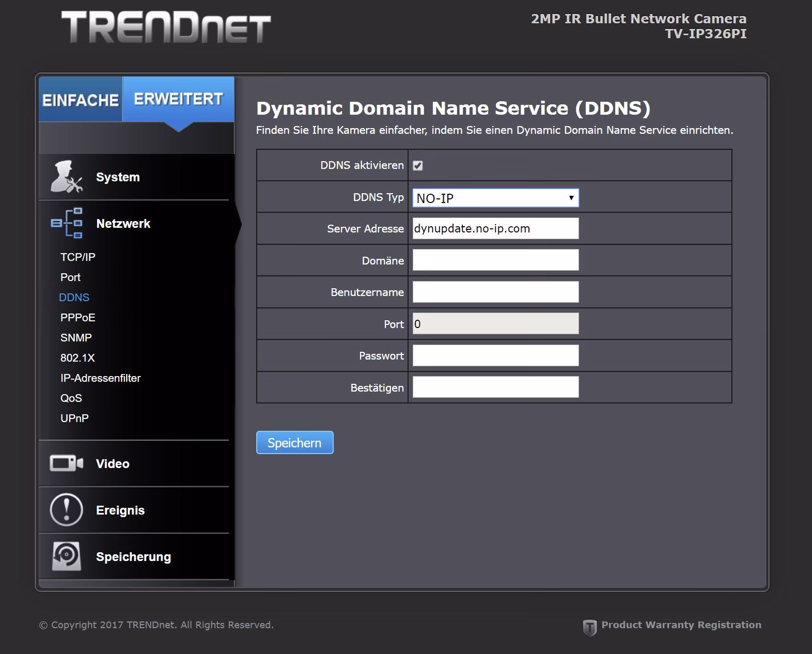Click the Netzwerk network tree icon
The width and height of the screenshot is (812, 654).
coord(67,223)
